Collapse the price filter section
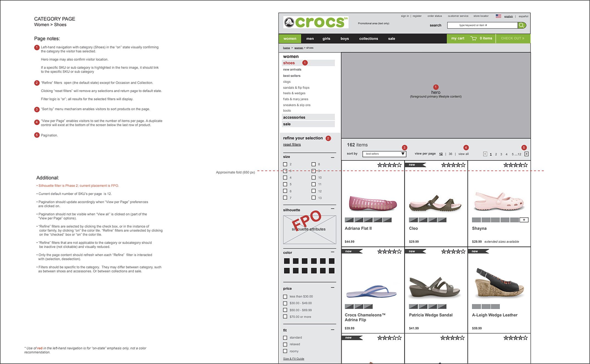 coord(332,288)
